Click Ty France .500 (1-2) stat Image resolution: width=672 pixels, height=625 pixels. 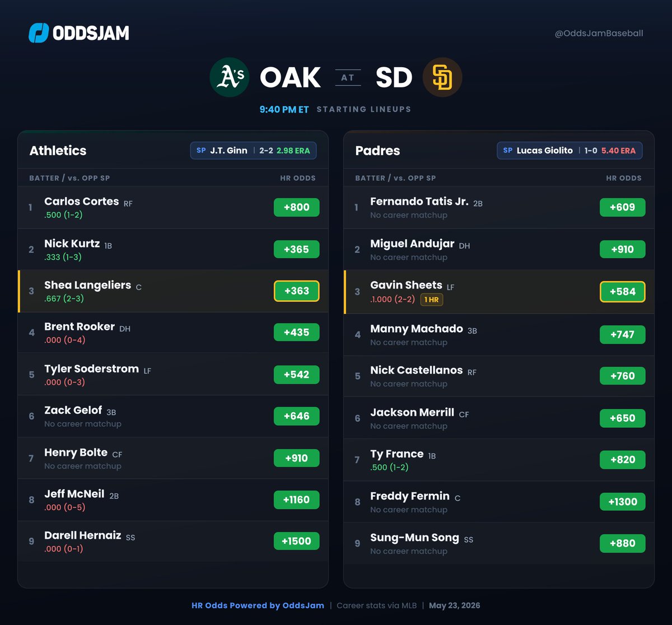click(389, 467)
